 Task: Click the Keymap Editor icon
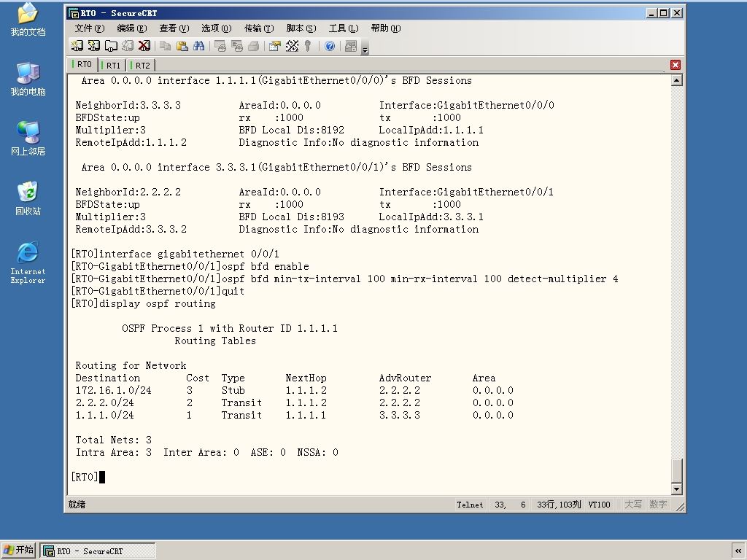[292, 46]
